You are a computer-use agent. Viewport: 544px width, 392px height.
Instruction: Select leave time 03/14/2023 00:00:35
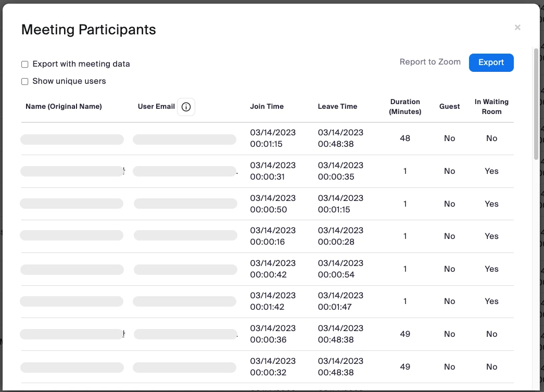(340, 171)
